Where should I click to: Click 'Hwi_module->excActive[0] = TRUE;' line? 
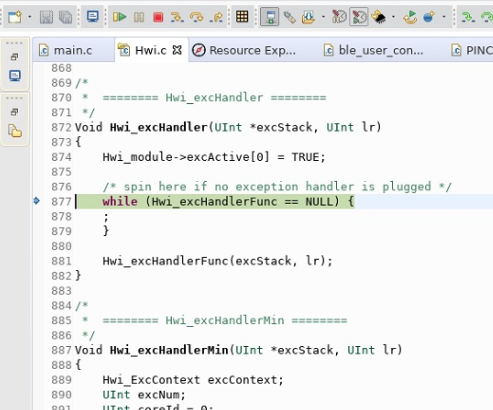tap(214, 157)
